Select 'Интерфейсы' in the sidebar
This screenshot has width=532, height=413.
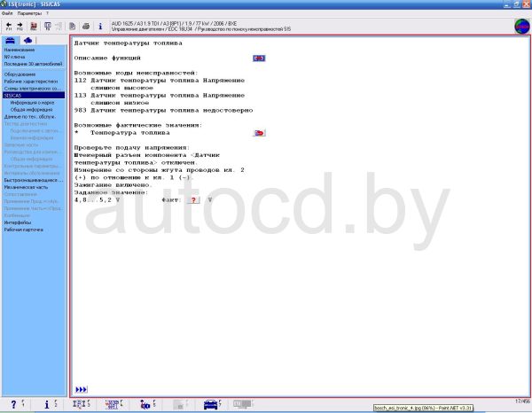[x=18, y=222]
